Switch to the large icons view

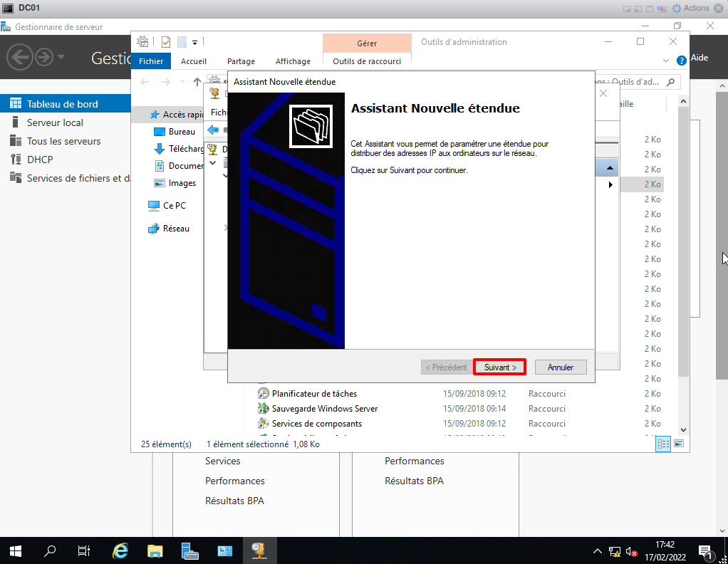(x=679, y=444)
